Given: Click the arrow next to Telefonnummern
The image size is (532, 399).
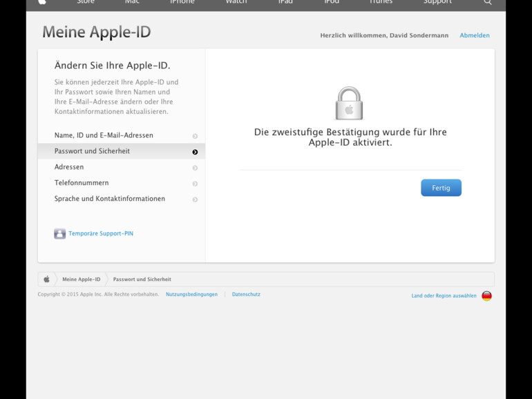Looking at the screenshot, I should click(195, 184).
